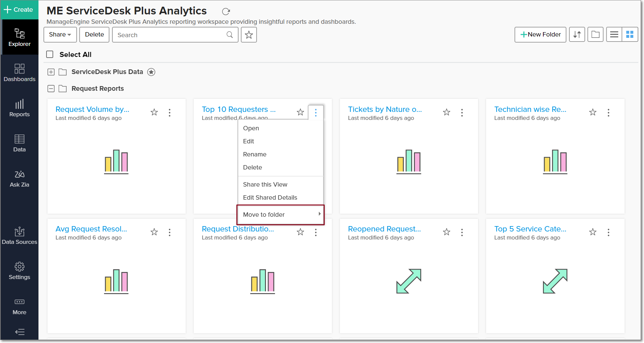Favorite the Request Volume report star

point(154,112)
